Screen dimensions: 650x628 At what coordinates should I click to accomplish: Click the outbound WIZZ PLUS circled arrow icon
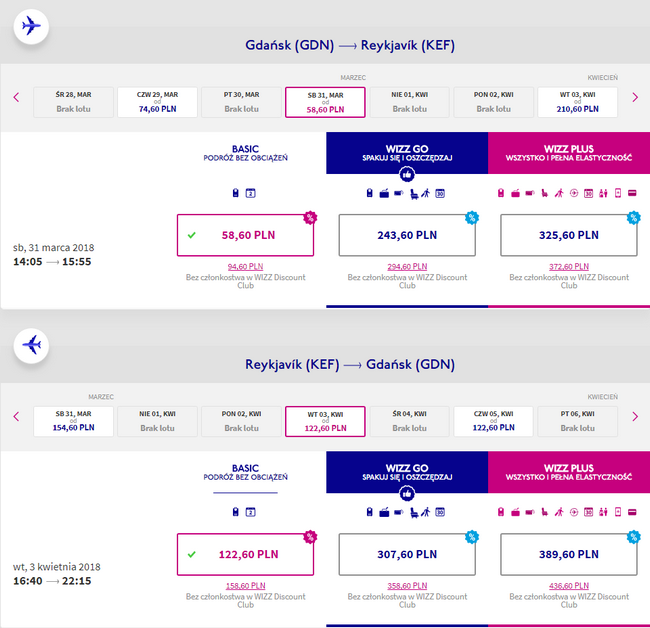pos(574,193)
